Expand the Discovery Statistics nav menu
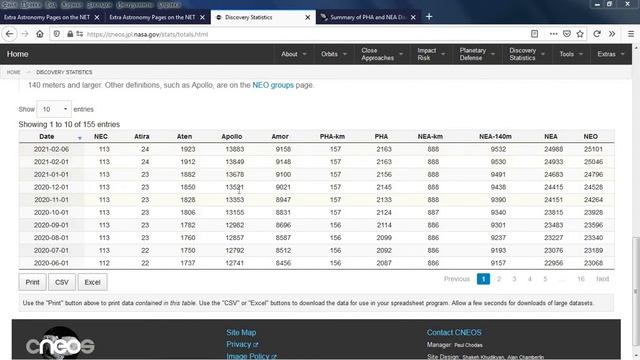Image resolution: width=640 pixels, height=360 pixels. pyautogui.click(x=527, y=54)
